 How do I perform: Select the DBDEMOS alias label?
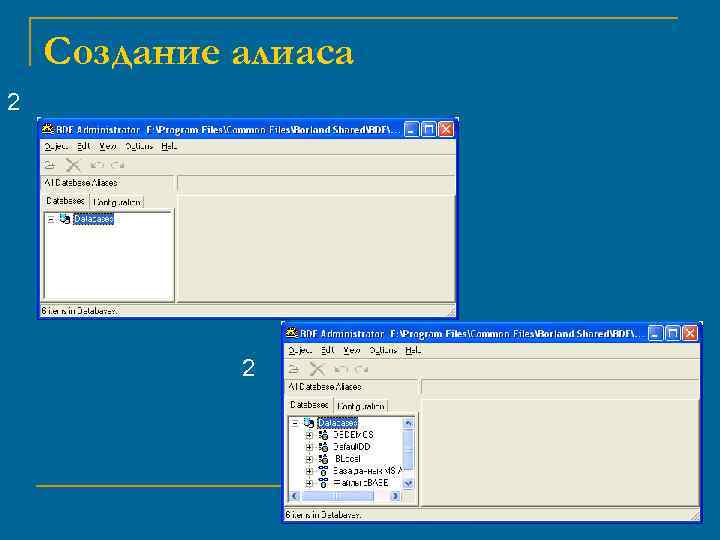[x=353, y=434]
